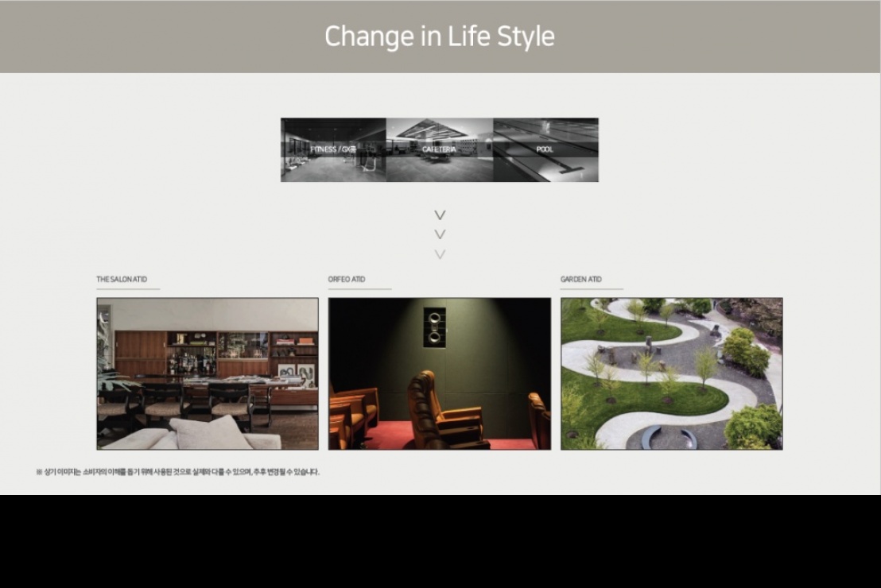881x588 pixels.
Task: Click the underline beneath GARDEN ATID
Action: click(x=592, y=289)
